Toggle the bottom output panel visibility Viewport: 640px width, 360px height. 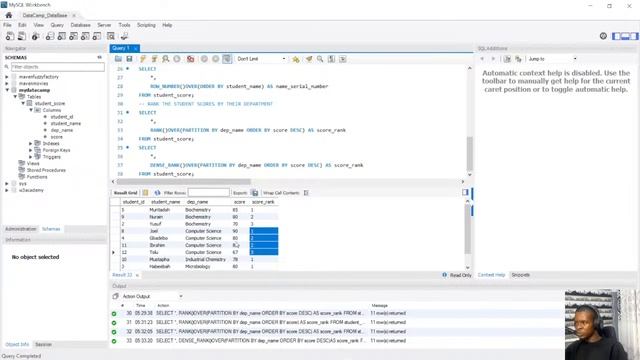click(x=625, y=36)
